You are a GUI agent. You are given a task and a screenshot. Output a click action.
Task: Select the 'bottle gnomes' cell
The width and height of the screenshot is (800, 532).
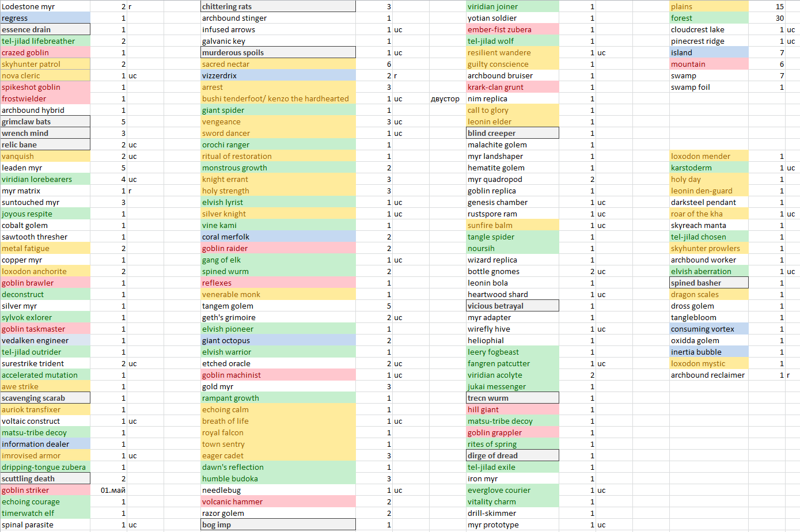pyautogui.click(x=513, y=271)
